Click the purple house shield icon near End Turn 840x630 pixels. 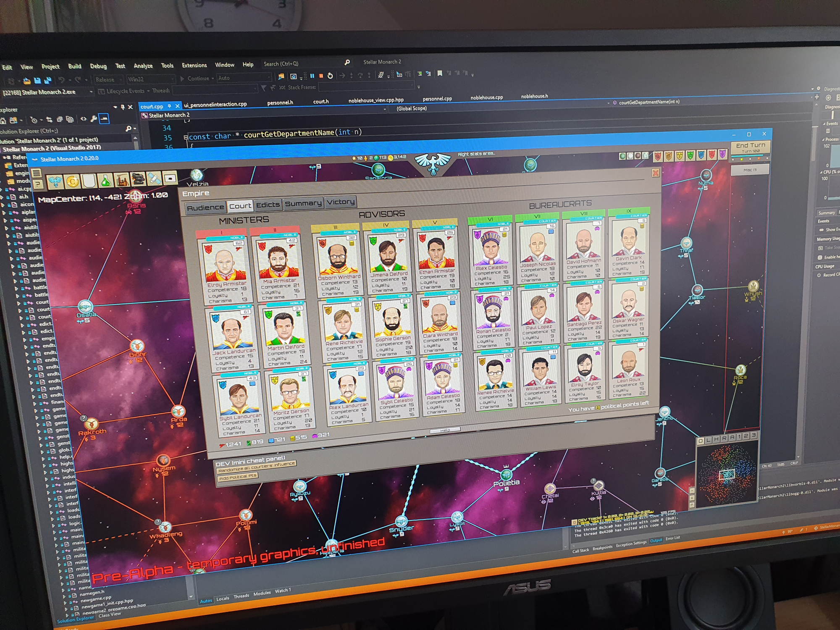tap(722, 154)
